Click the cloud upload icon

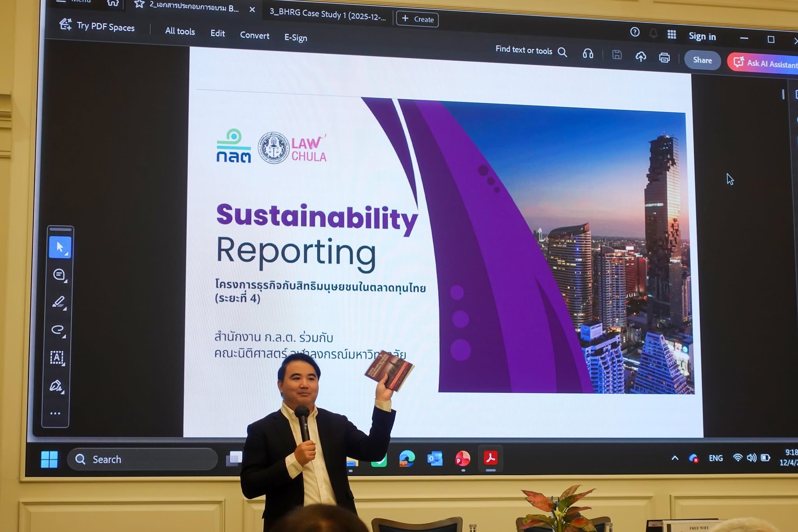(x=641, y=57)
